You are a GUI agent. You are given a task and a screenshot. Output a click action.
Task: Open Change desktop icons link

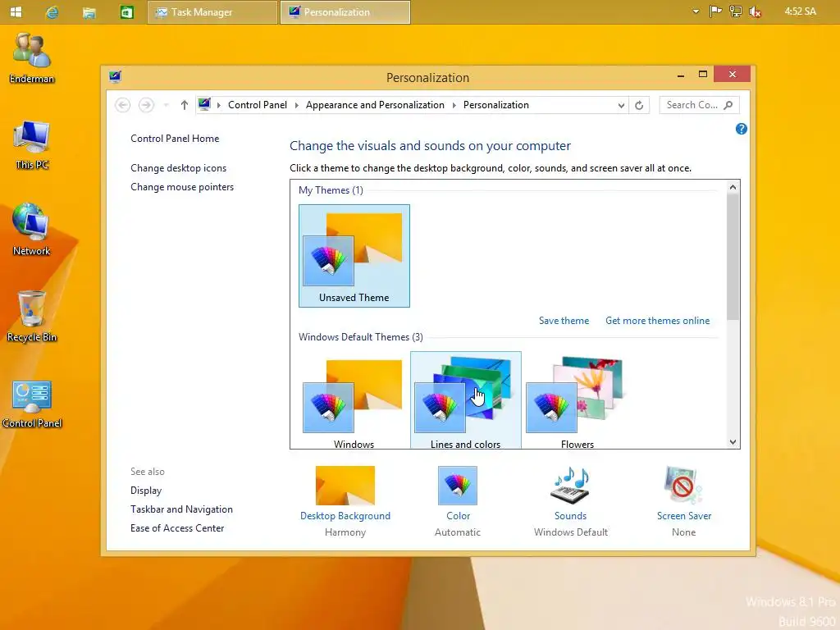pyautogui.click(x=178, y=168)
